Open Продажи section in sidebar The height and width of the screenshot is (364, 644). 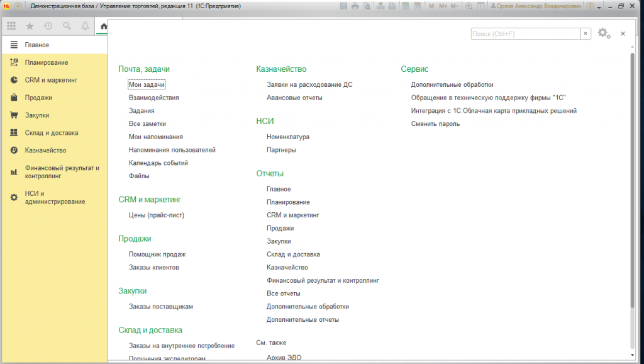pyautogui.click(x=54, y=98)
